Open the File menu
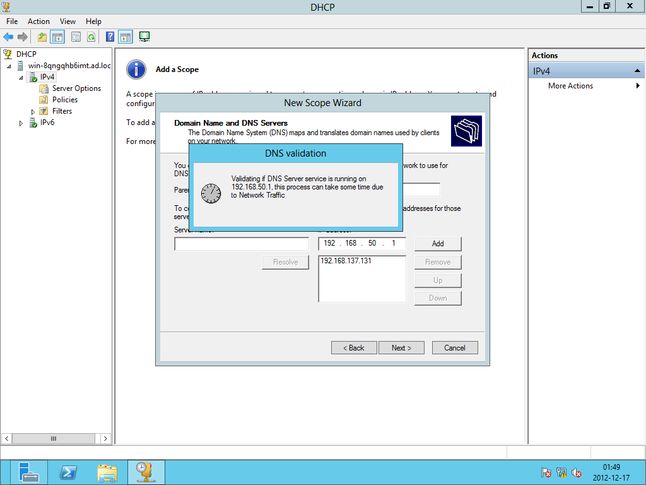The height and width of the screenshot is (485, 646). tap(12, 21)
